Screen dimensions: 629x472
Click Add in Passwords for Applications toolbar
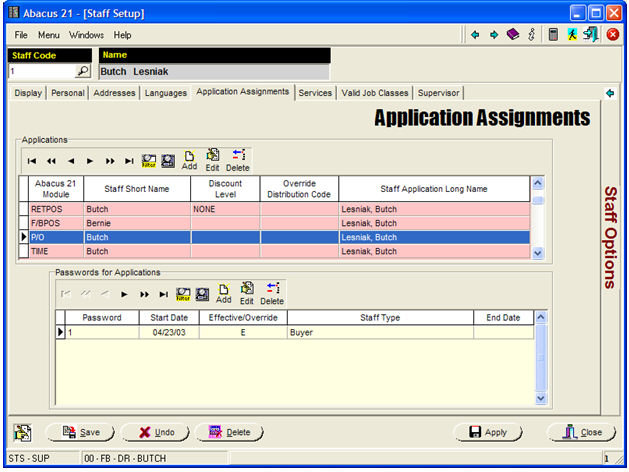click(x=223, y=294)
